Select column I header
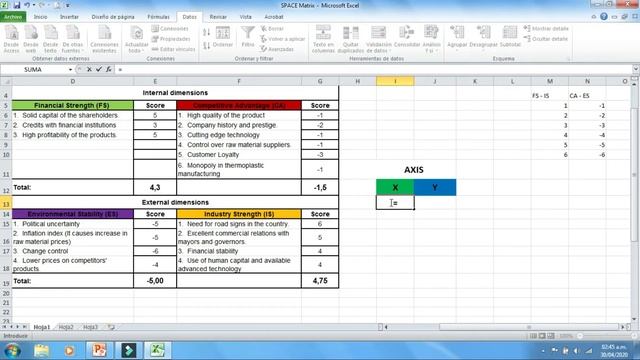Image resolution: width=640 pixels, height=360 pixels. 395,81
